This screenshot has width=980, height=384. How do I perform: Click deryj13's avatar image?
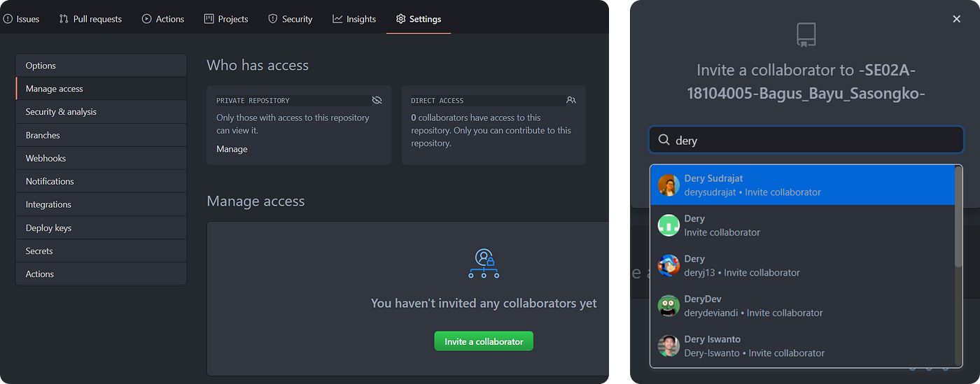point(668,266)
